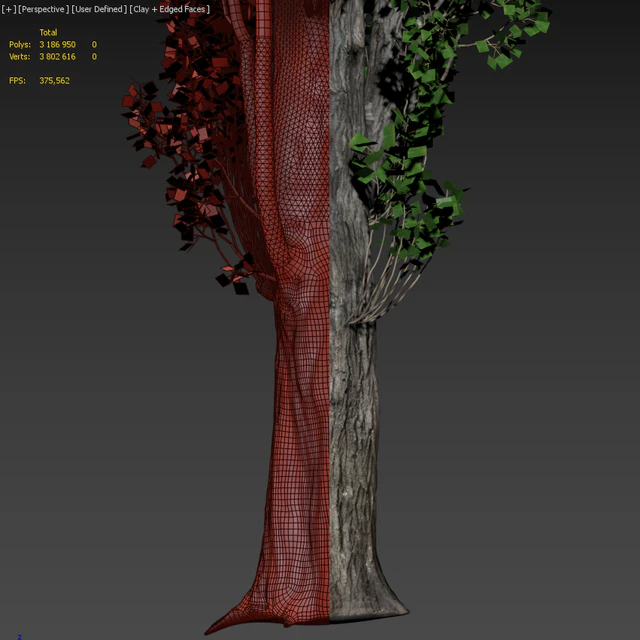Open the Perspective viewport view menu
This screenshot has width=640, height=640.
(44, 9)
